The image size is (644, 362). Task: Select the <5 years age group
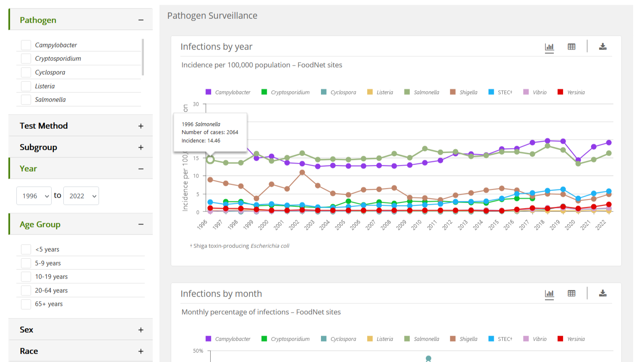pyautogui.click(x=26, y=250)
